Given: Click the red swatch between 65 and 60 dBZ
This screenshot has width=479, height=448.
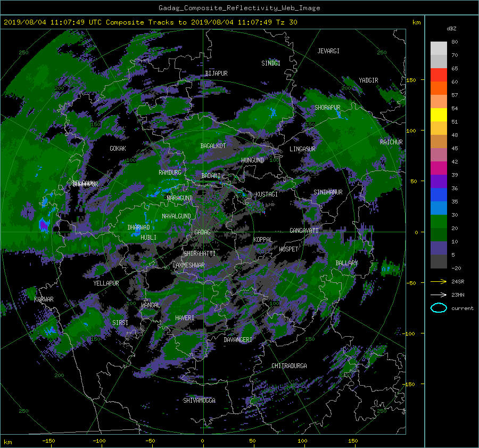Looking at the screenshot, I should [x=439, y=75].
